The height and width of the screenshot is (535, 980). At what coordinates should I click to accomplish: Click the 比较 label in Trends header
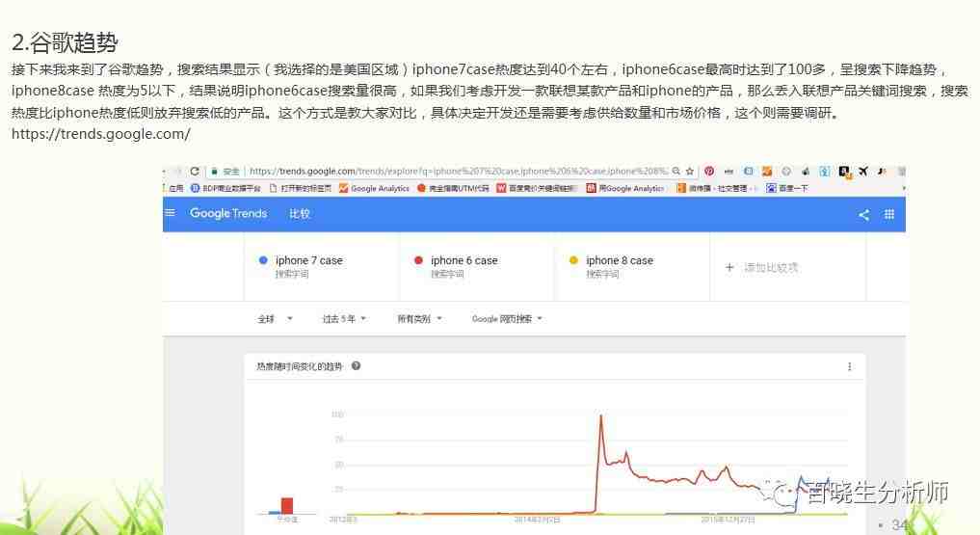300,213
